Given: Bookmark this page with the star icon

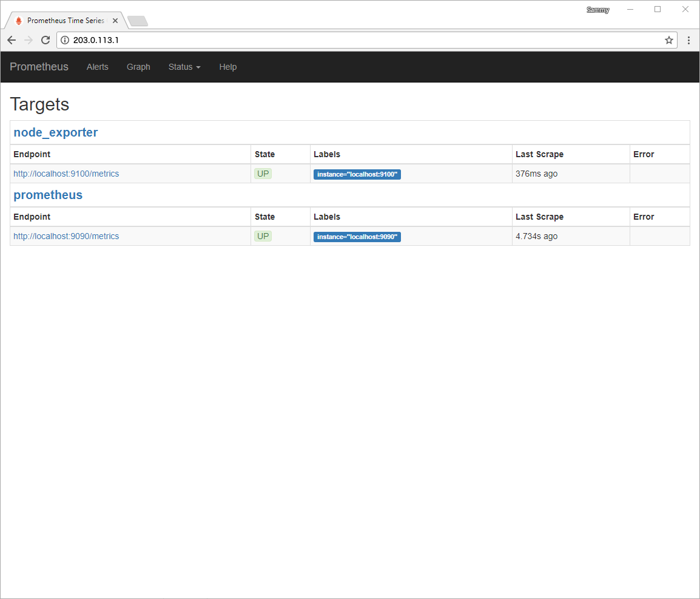Looking at the screenshot, I should (669, 40).
